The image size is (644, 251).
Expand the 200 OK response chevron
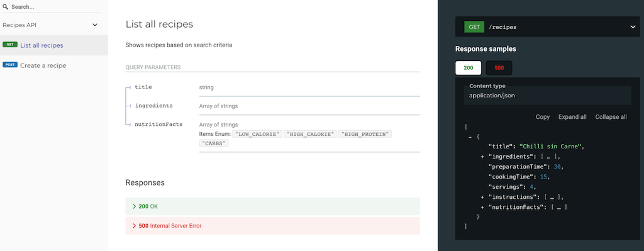(x=135, y=206)
